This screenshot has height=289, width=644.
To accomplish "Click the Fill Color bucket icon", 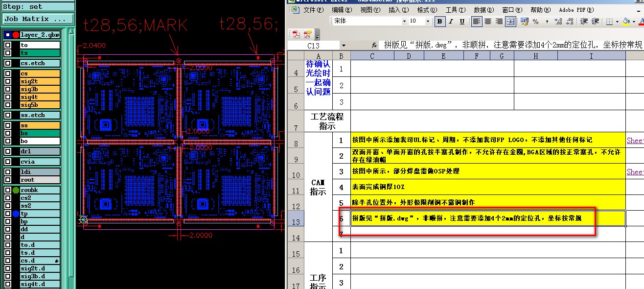I will coord(626,21).
